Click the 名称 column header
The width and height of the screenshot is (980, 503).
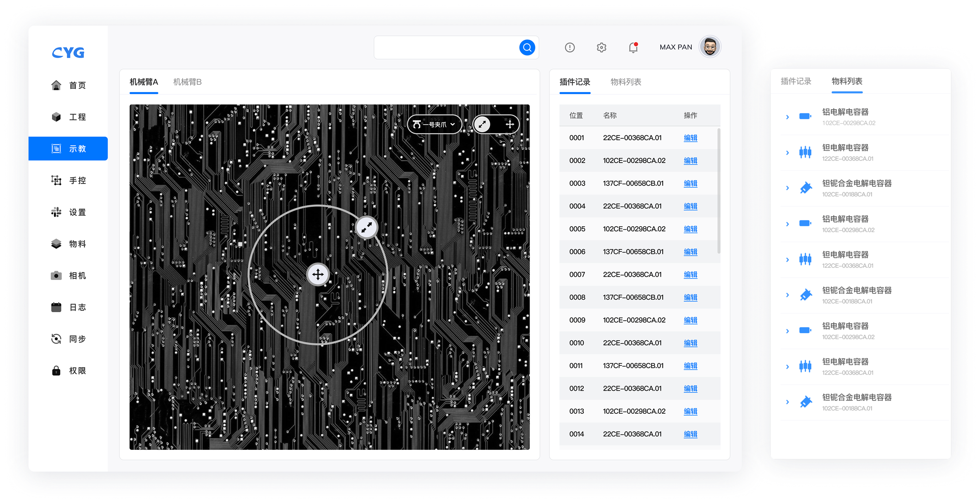point(610,115)
